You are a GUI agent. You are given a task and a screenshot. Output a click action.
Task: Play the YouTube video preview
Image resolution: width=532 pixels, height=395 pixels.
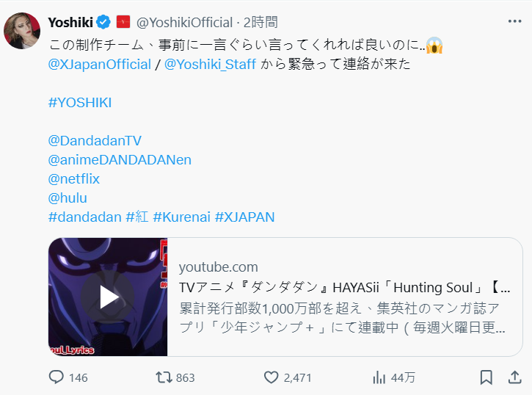pos(108,297)
